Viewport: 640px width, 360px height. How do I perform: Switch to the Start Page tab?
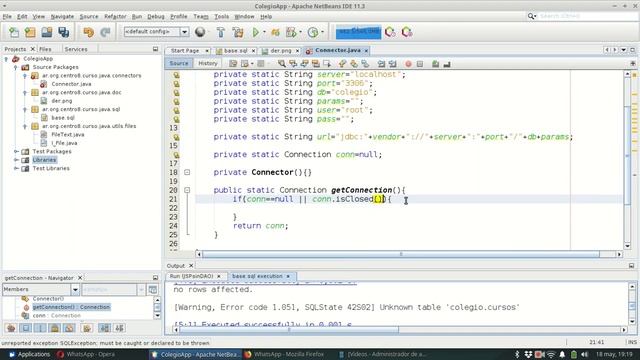pos(185,51)
